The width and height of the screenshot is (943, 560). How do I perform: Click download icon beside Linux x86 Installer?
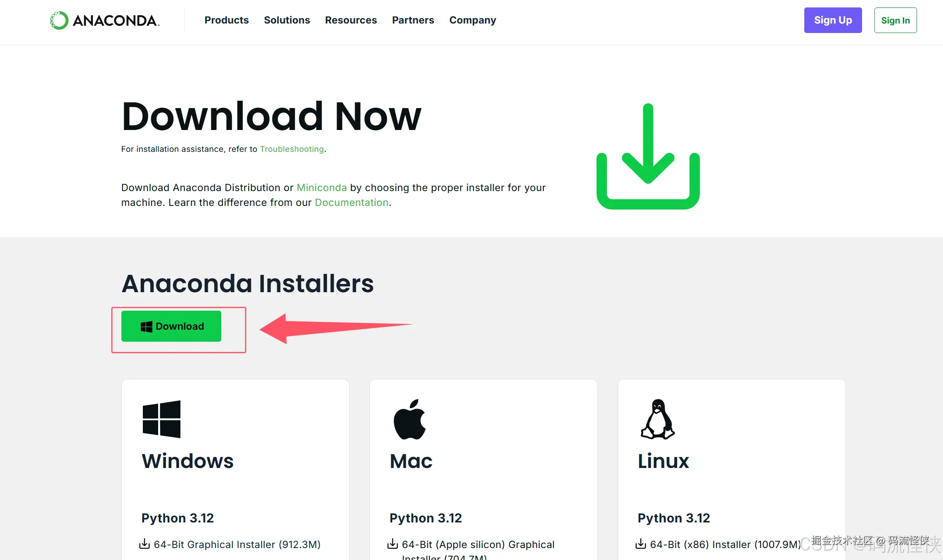pos(641,544)
